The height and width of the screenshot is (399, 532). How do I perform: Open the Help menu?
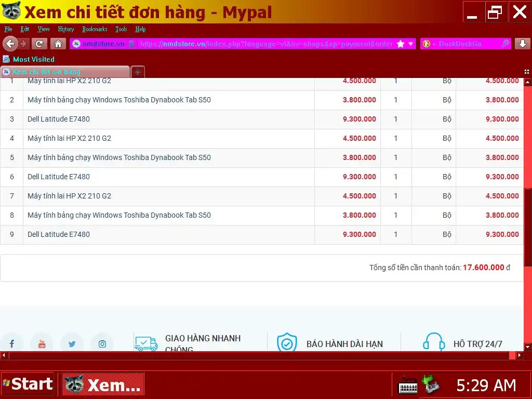(140, 29)
